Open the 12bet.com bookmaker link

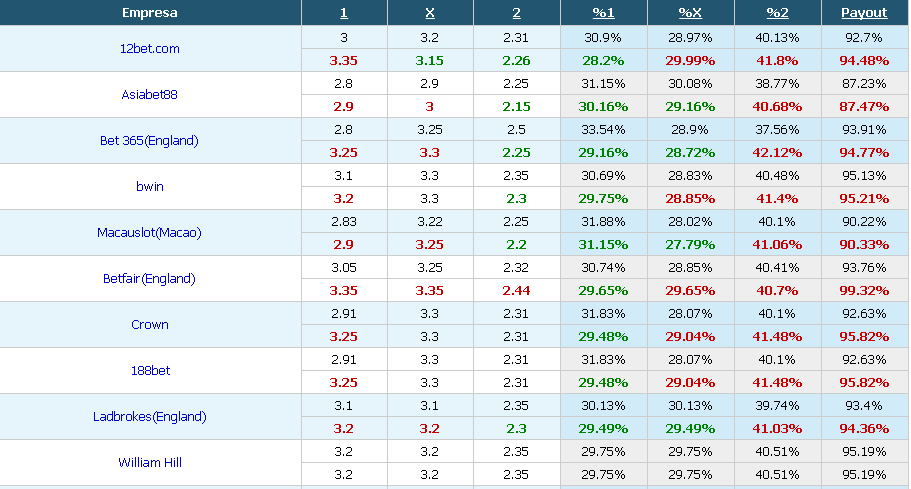(x=149, y=49)
